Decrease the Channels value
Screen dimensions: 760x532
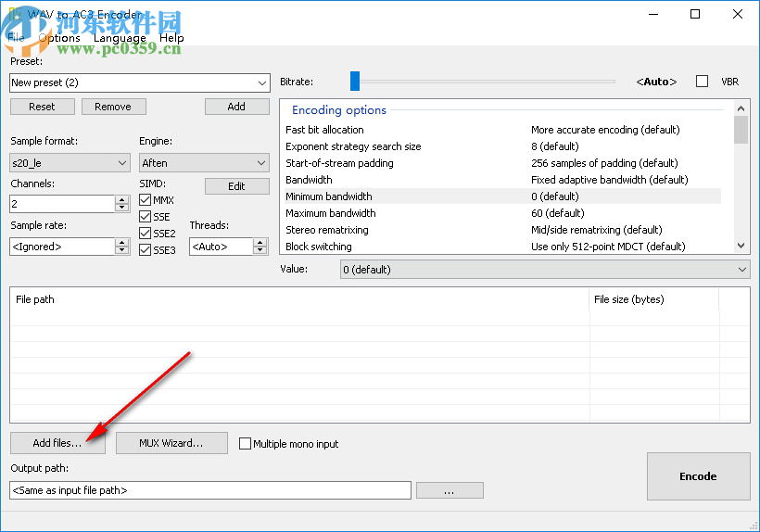pos(122,208)
